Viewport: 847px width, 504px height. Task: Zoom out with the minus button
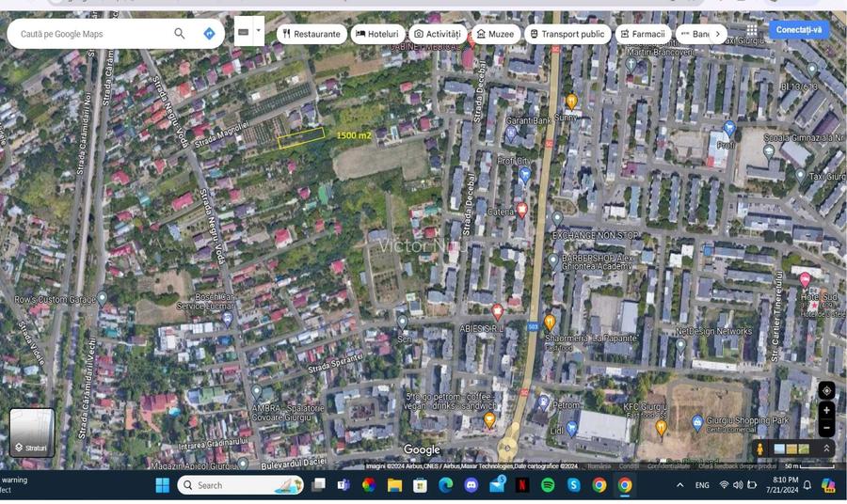[x=826, y=428]
